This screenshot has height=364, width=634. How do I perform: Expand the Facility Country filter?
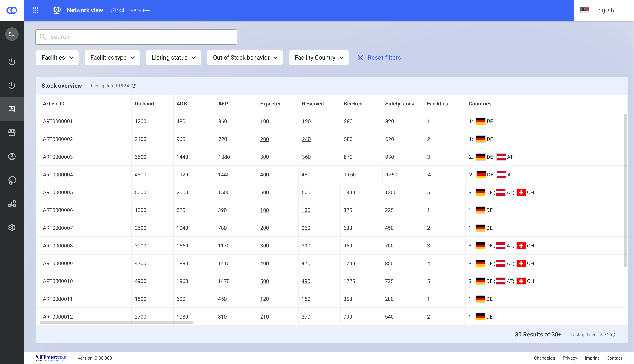pyautogui.click(x=319, y=58)
